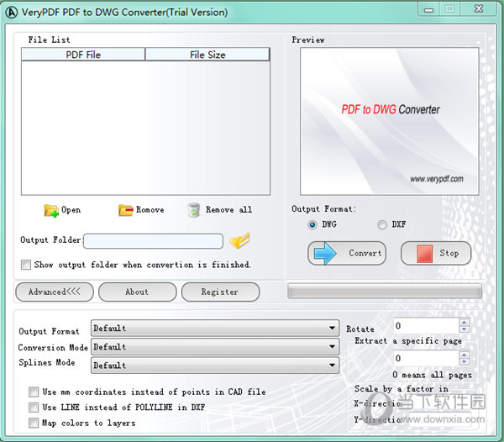Click the Remove all trash bin icon

tap(194, 210)
